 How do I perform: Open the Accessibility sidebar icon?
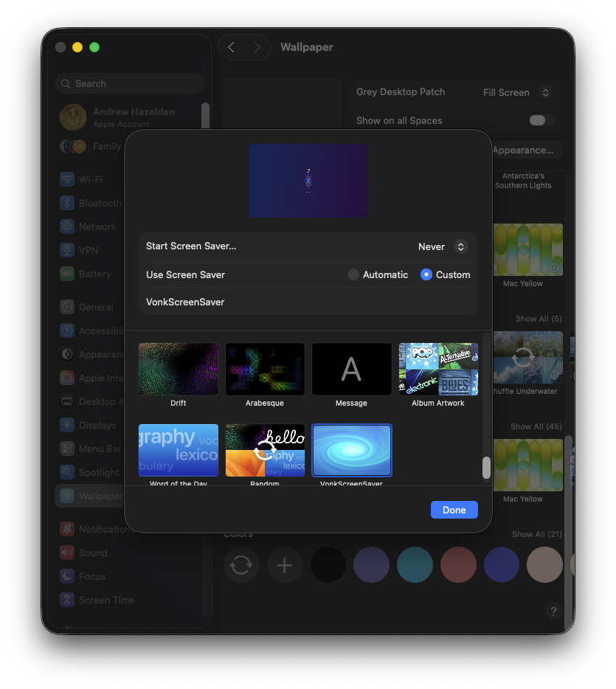pos(67,330)
